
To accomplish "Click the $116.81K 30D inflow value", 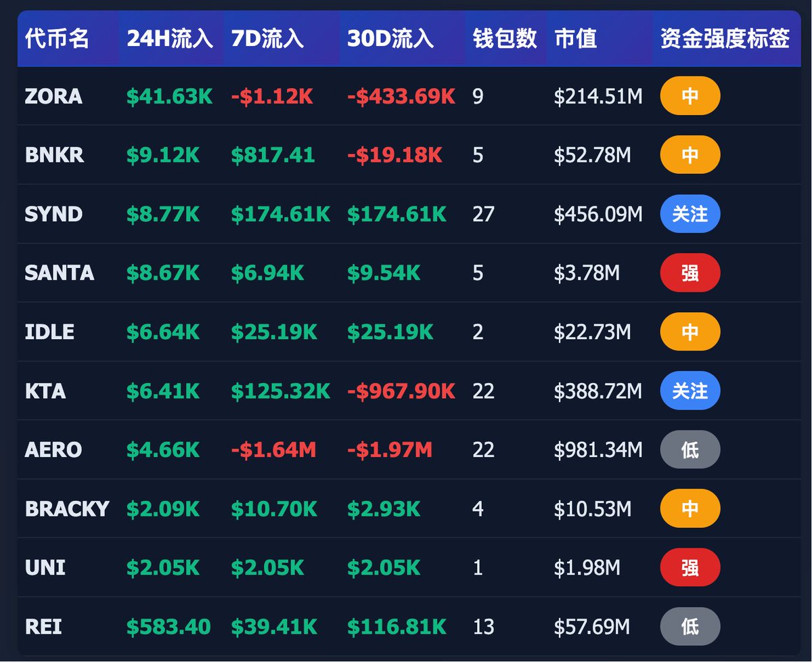I will click(397, 626).
